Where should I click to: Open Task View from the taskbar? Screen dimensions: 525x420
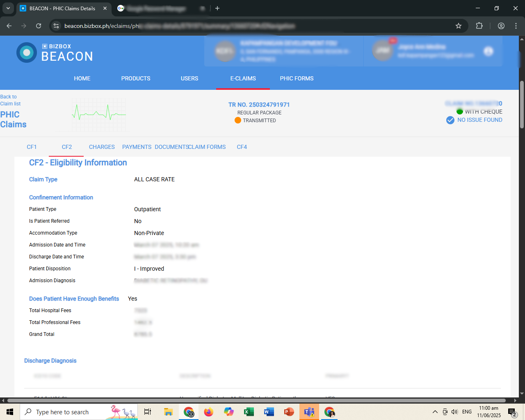[x=148, y=412]
